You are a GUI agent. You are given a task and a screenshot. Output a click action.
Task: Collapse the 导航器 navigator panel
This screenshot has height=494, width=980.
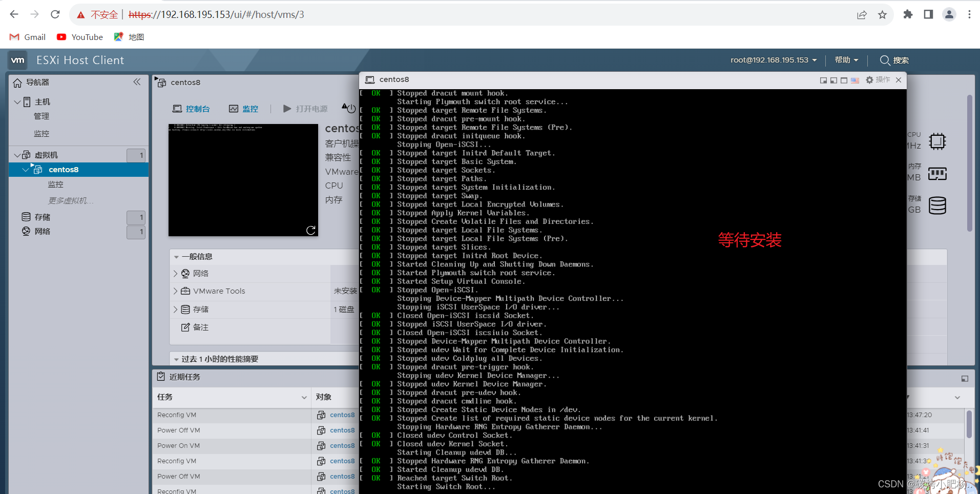pos(137,82)
